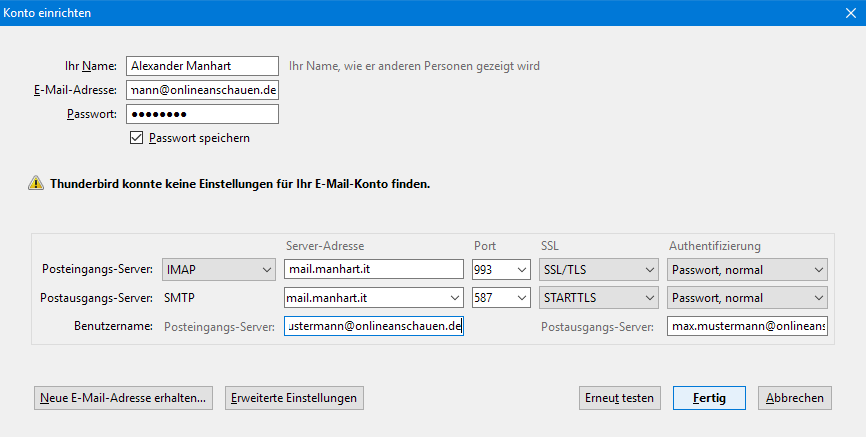Viewport: 866px width, 437px height.
Task: Open the SSL/TLS security dropdown
Action: [599, 270]
